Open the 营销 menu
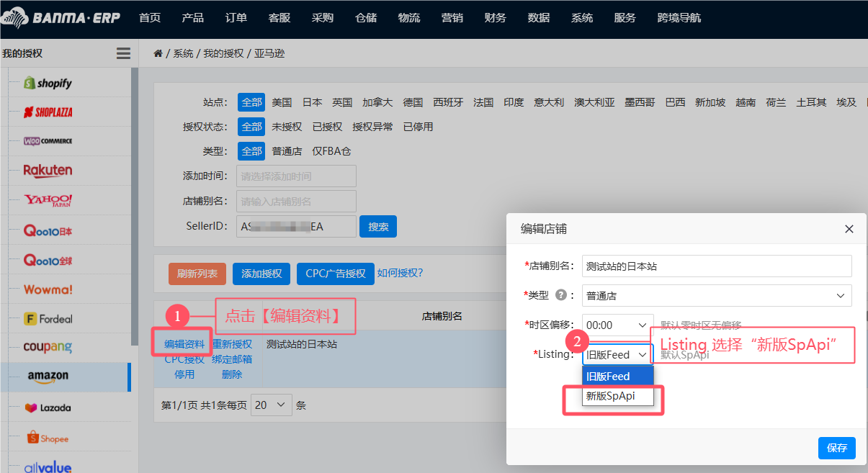Image resolution: width=868 pixels, height=473 pixels. [452, 18]
